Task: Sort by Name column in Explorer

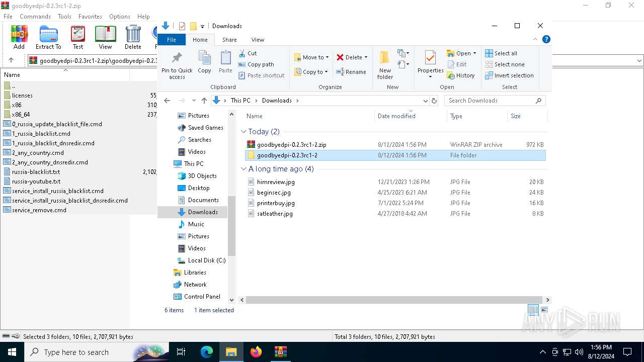Action: [x=309, y=116]
